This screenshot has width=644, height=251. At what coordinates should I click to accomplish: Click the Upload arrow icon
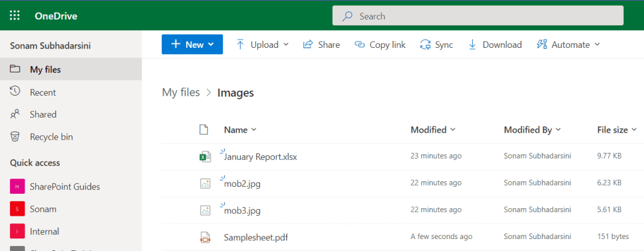(x=240, y=45)
